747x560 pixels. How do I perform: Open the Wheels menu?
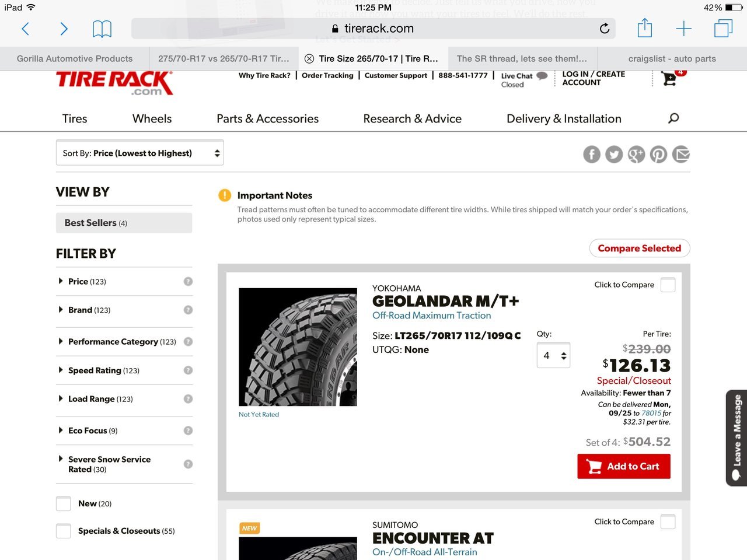(x=152, y=118)
